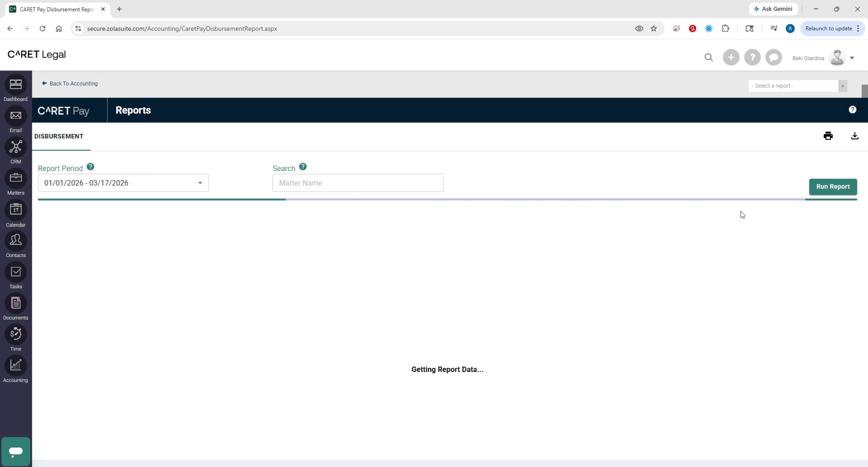The image size is (868, 467).
Task: Click the CARET Legal logo
Action: coord(37,55)
